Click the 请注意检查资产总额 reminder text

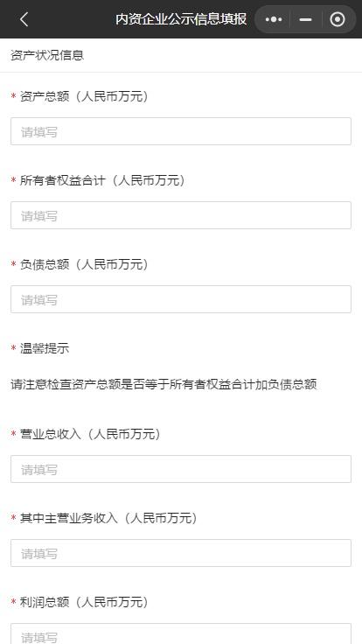164,385
